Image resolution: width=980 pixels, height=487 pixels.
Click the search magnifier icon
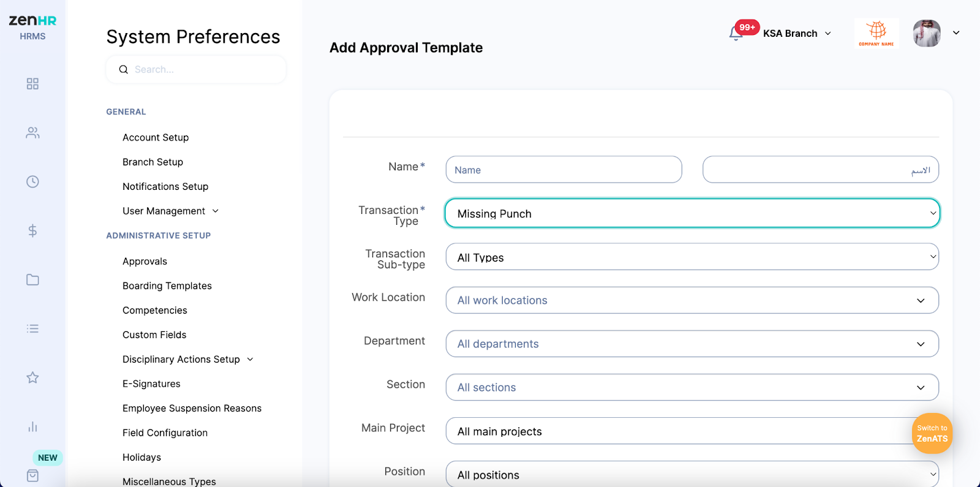pos(123,70)
